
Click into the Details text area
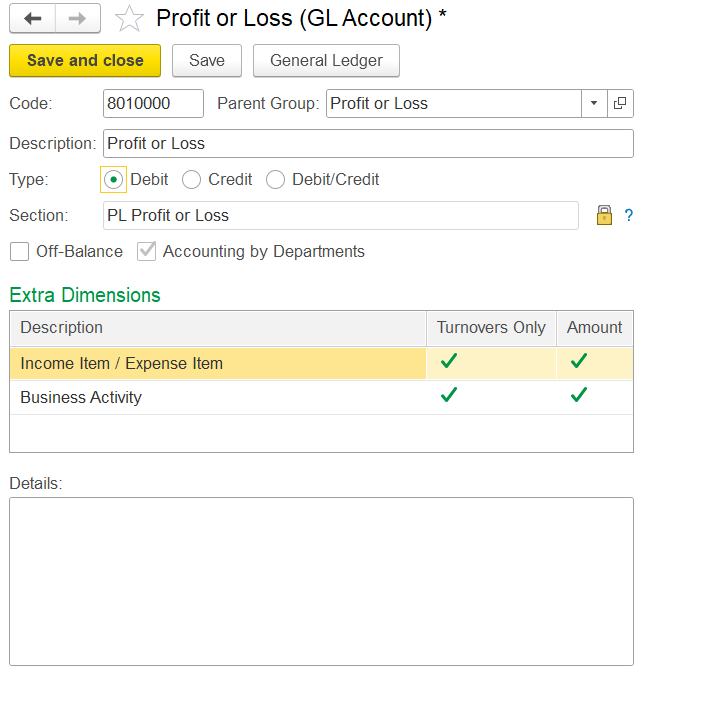[321, 582]
